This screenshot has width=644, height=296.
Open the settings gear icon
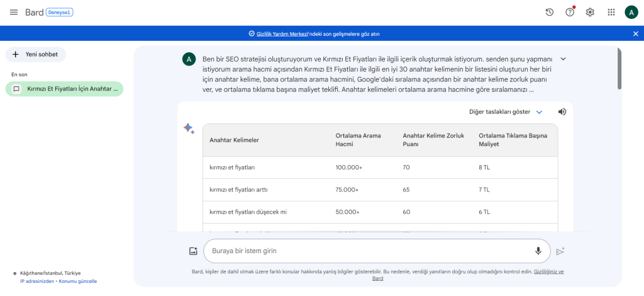tap(590, 12)
